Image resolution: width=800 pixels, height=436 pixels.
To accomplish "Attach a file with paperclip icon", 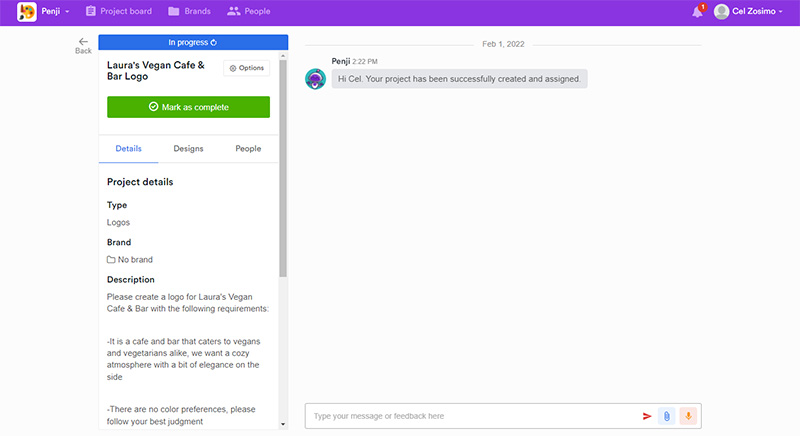I will [x=666, y=416].
